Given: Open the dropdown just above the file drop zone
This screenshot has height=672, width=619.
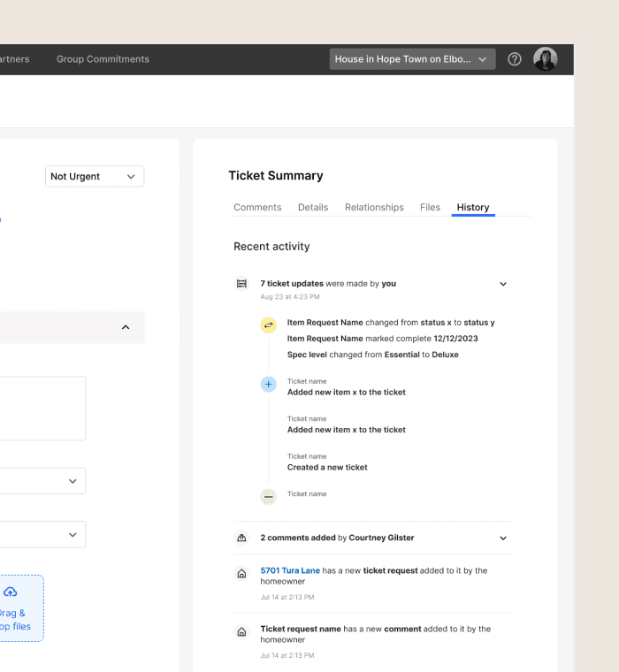Looking at the screenshot, I should point(42,535).
